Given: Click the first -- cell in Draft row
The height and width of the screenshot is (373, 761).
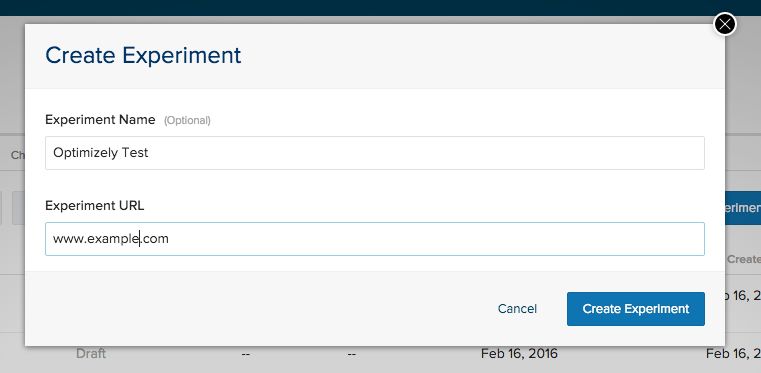Looking at the screenshot, I should pyautogui.click(x=246, y=354).
